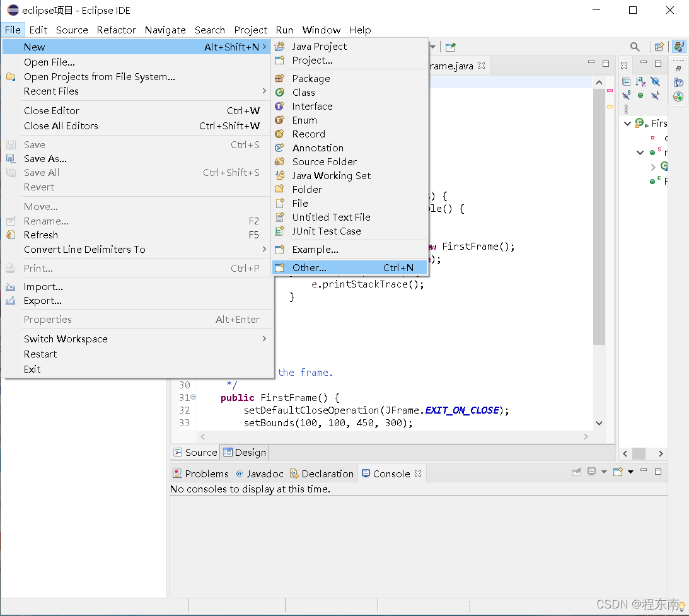Switch to the Design tab
This screenshot has width=689, height=616.
click(245, 453)
